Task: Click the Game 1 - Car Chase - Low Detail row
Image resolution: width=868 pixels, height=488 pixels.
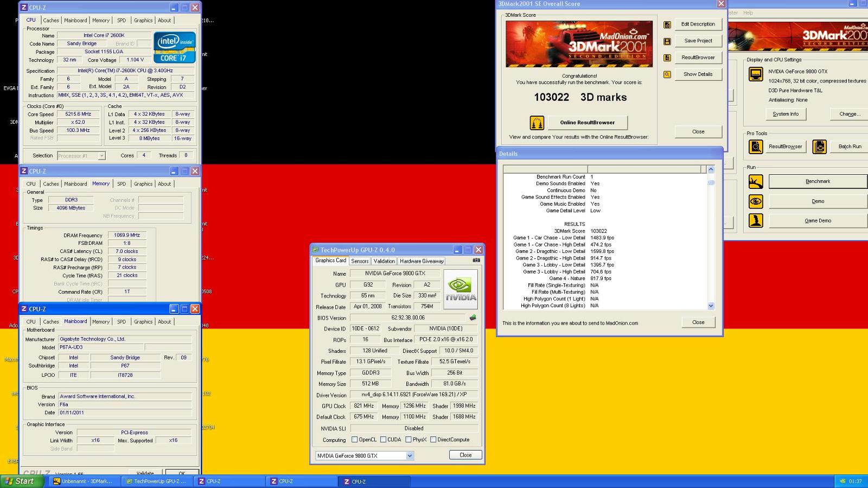Action: pos(564,238)
